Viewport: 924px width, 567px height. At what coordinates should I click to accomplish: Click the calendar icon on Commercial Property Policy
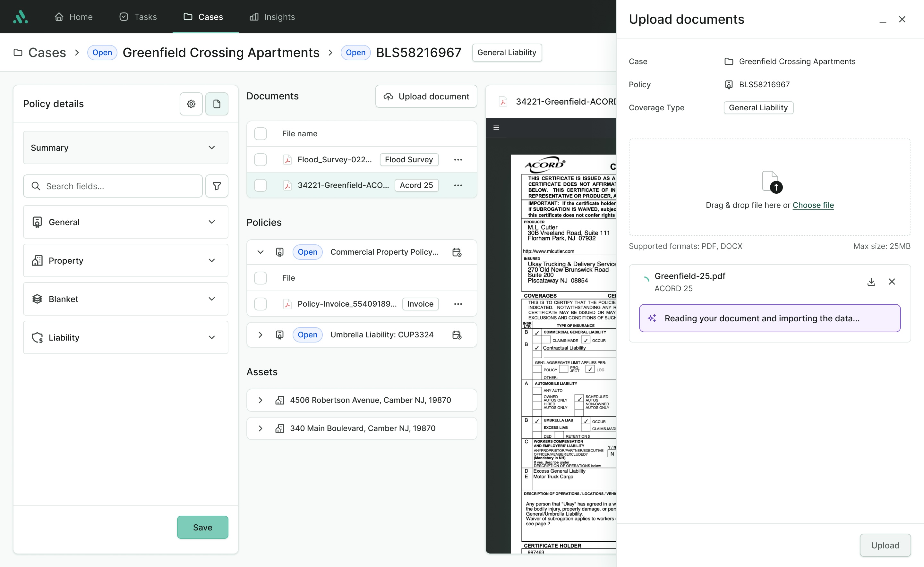point(457,252)
